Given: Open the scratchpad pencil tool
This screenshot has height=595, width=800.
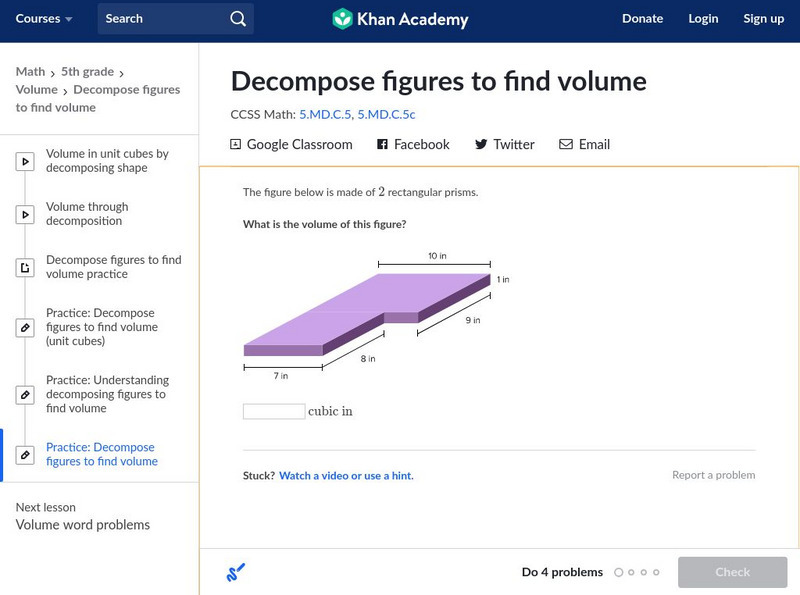Looking at the screenshot, I should click(236, 572).
